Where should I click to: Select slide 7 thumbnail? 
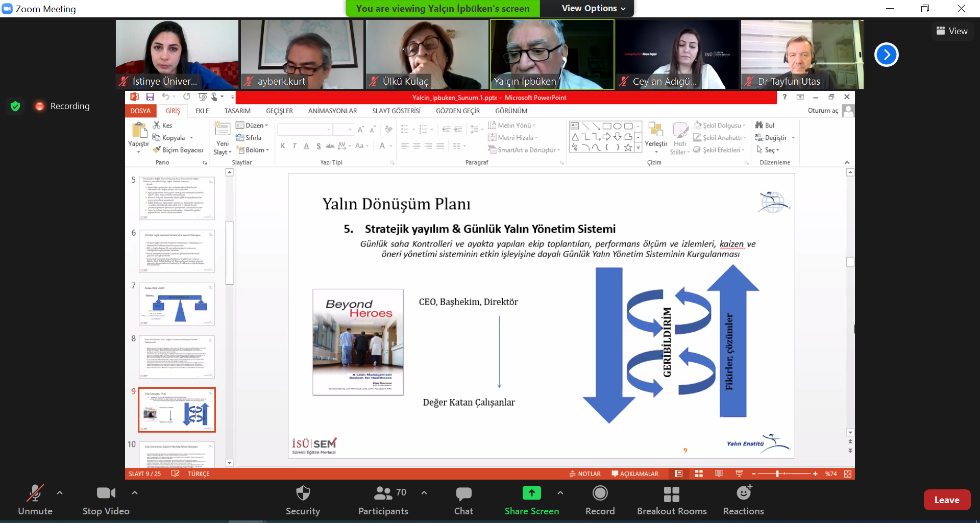click(177, 304)
